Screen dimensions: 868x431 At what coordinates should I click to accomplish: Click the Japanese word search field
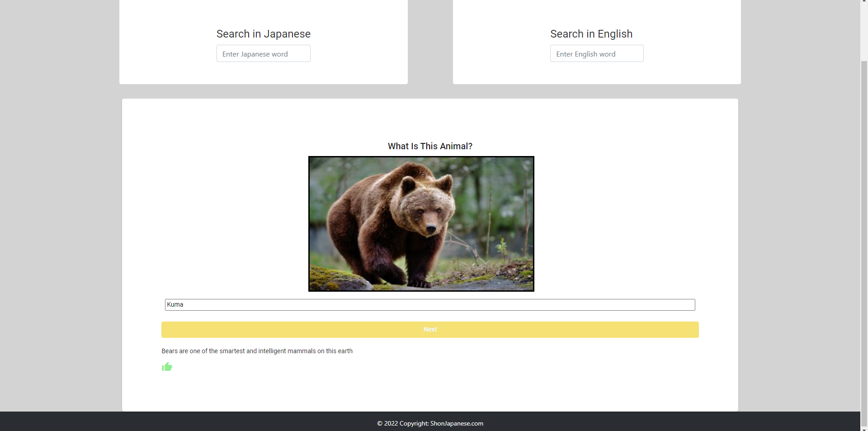pos(263,54)
